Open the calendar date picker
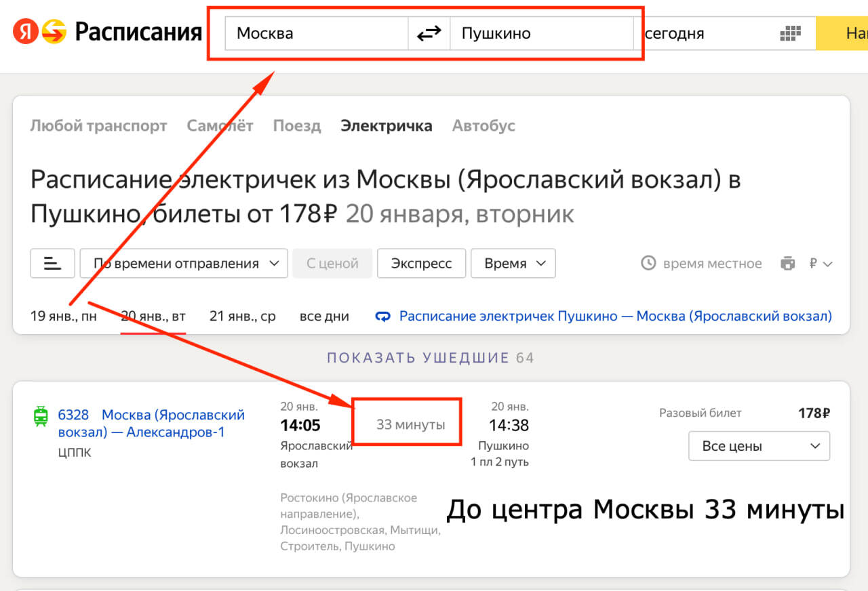This screenshot has height=591, width=868. 790,33
